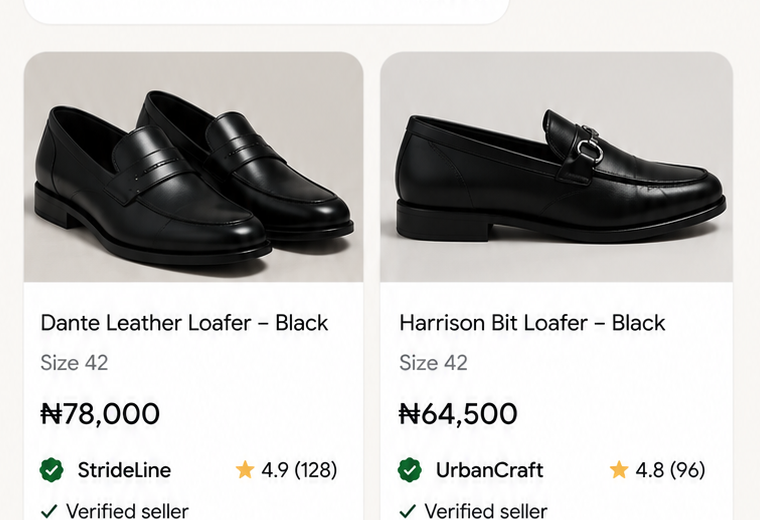Click Size 42 under Dante loafer
Screen dimensions: 760x520
(74, 362)
